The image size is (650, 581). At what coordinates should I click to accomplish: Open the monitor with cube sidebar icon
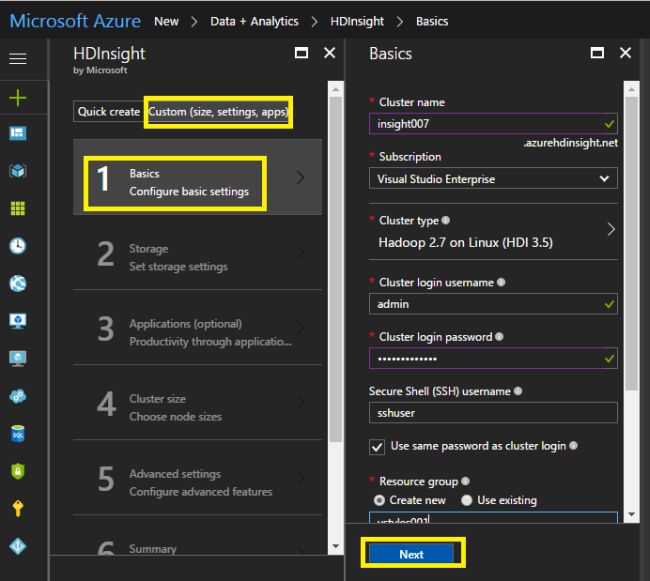(x=18, y=321)
